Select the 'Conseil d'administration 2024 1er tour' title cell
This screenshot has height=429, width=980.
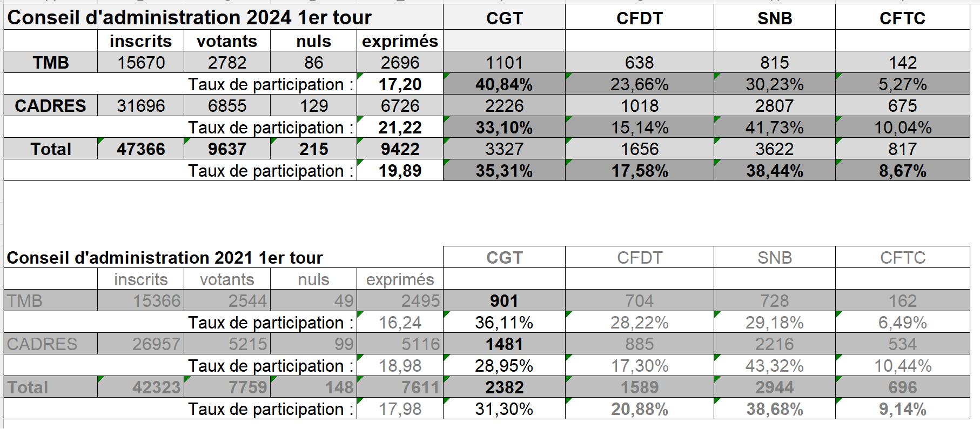189,18
